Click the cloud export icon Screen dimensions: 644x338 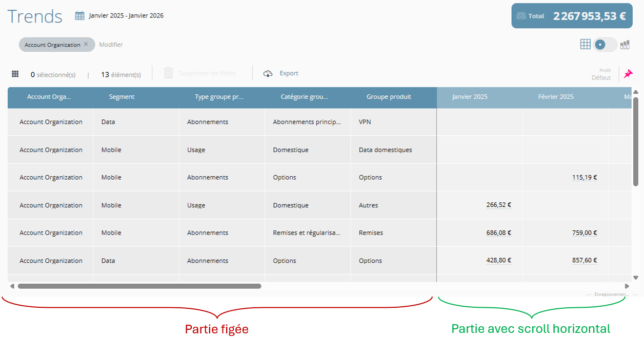268,74
